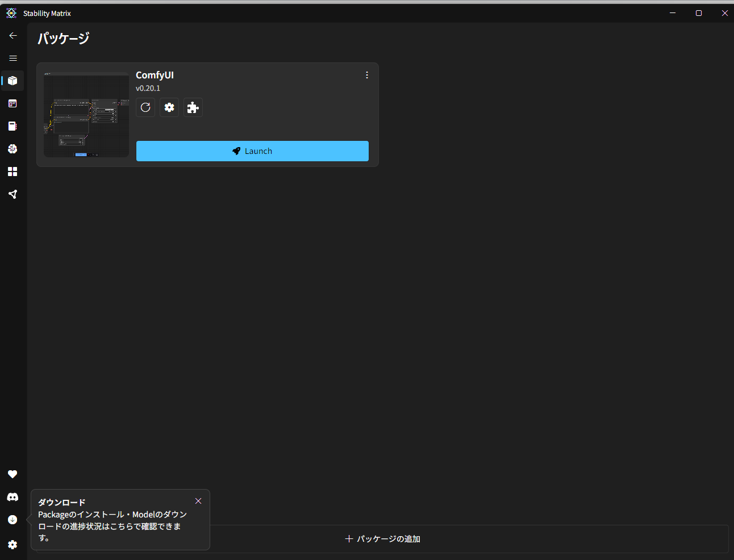The height and width of the screenshot is (560, 734).
Task: Click the ダウンロード tip title
Action: [x=62, y=503]
